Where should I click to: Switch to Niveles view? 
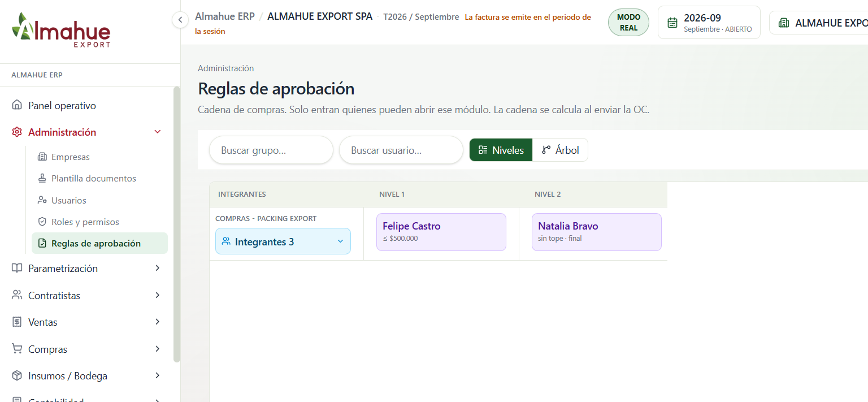[501, 150]
